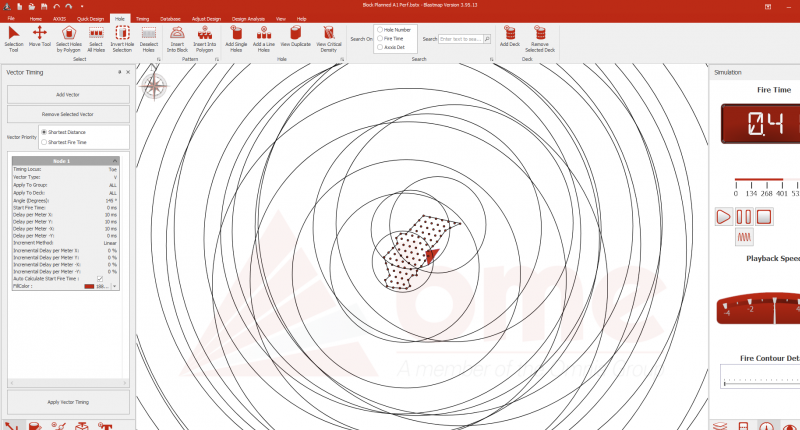
Task: Choose Hole Number search option
Action: click(380, 30)
